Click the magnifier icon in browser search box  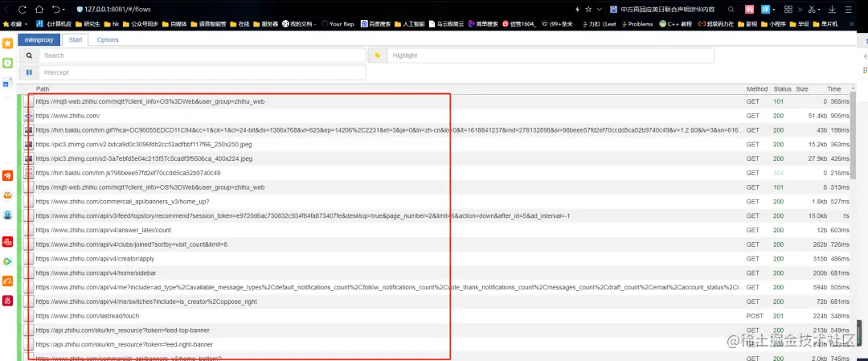click(731, 10)
